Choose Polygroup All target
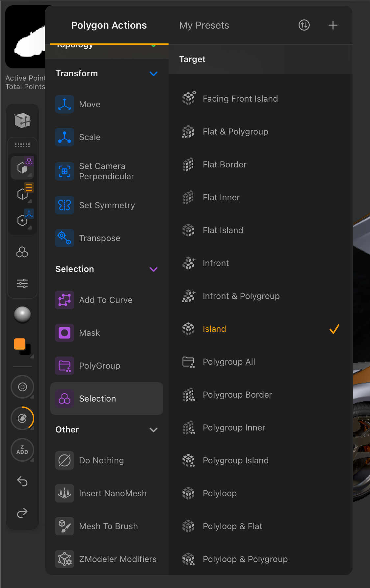 (x=260, y=362)
